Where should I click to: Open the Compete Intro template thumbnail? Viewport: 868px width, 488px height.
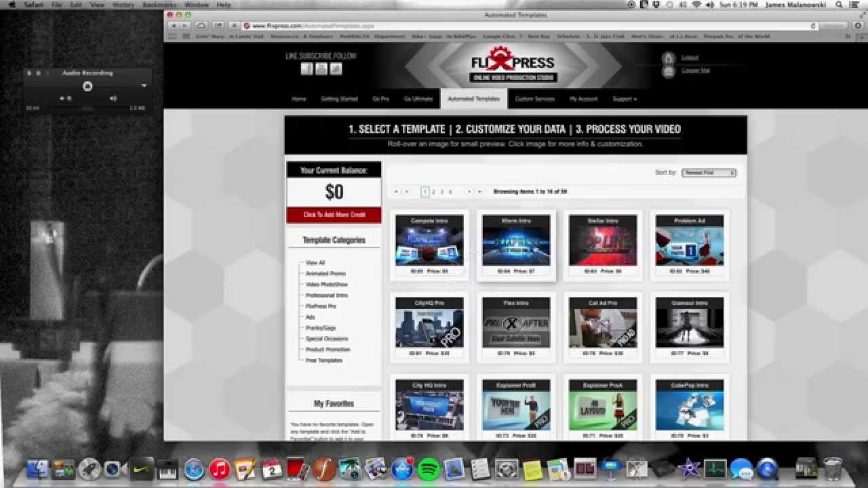pyautogui.click(x=429, y=245)
